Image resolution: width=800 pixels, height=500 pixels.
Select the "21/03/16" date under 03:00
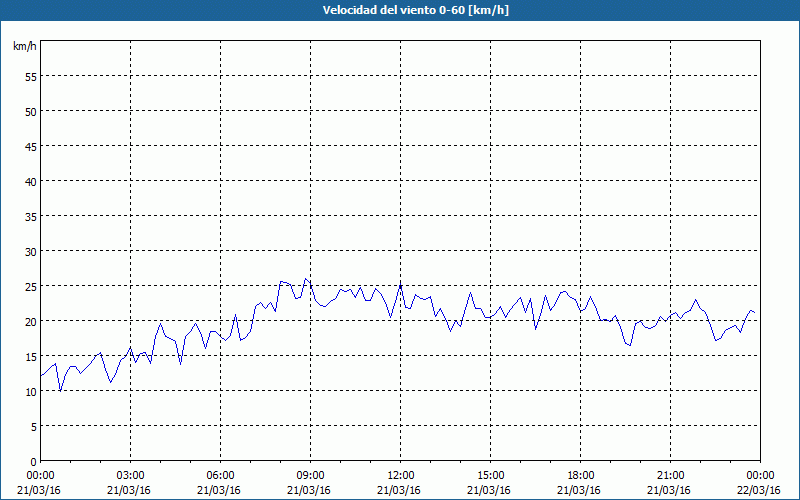click(129, 491)
